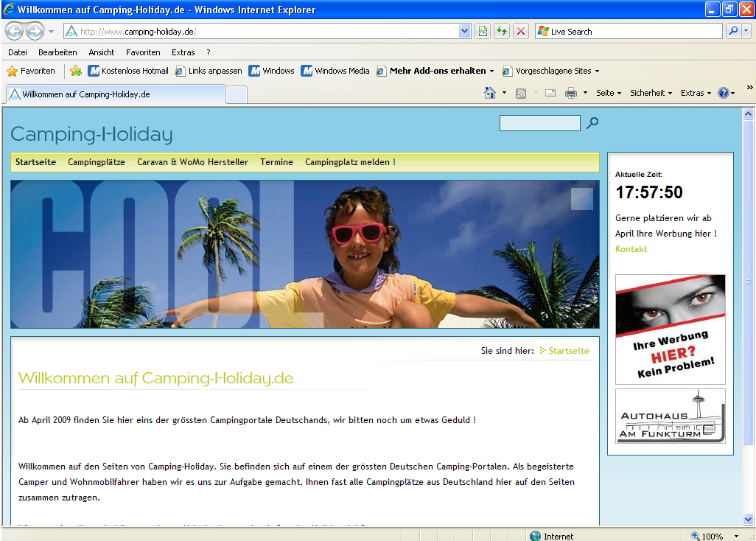The height and width of the screenshot is (541, 756).
Task: Expand the address bar dropdown arrow
Action: tap(465, 31)
